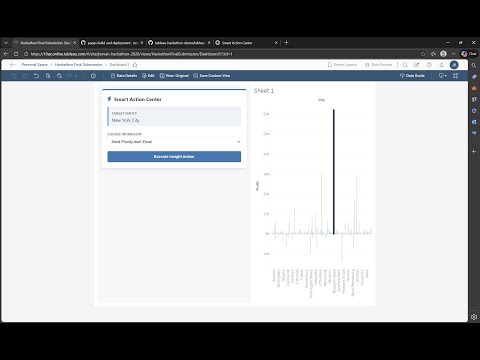Click the Refresh data icon in the toolbar
This screenshot has height=360, width=480.
coord(48,76)
